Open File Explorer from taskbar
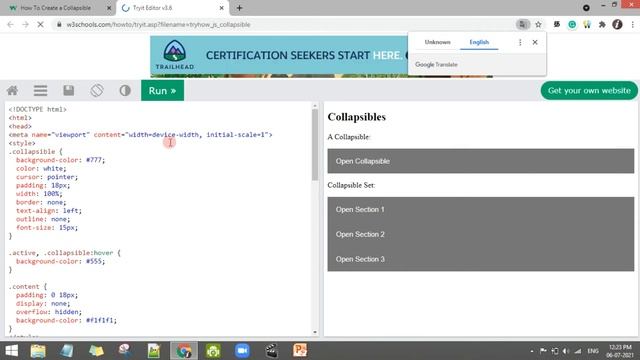This screenshot has height=360, width=640. [38, 351]
